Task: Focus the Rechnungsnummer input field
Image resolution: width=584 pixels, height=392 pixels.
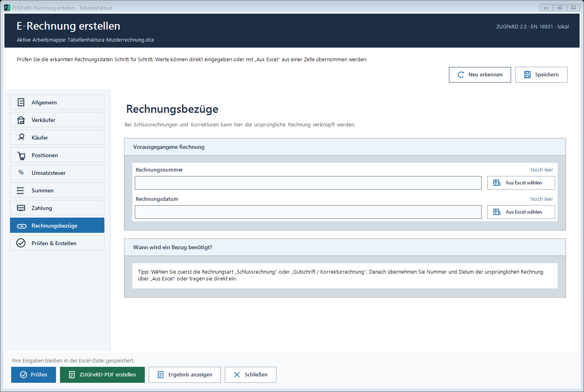Action: point(308,183)
